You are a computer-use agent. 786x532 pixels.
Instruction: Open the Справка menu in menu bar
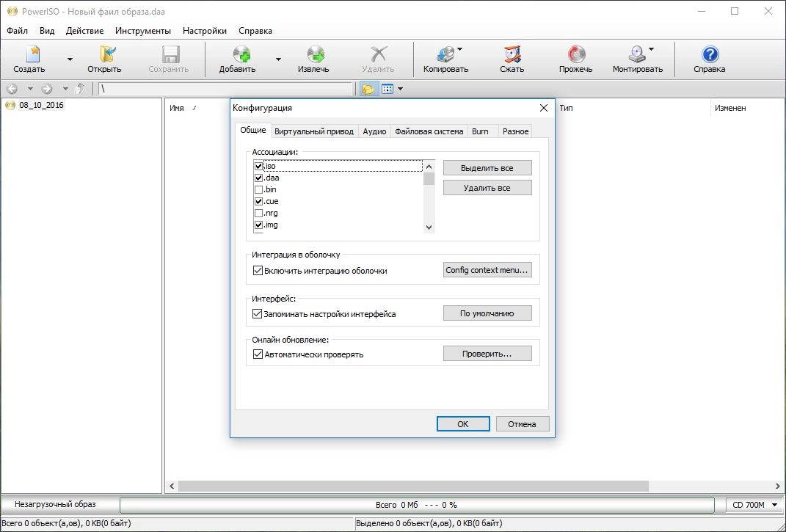click(255, 31)
